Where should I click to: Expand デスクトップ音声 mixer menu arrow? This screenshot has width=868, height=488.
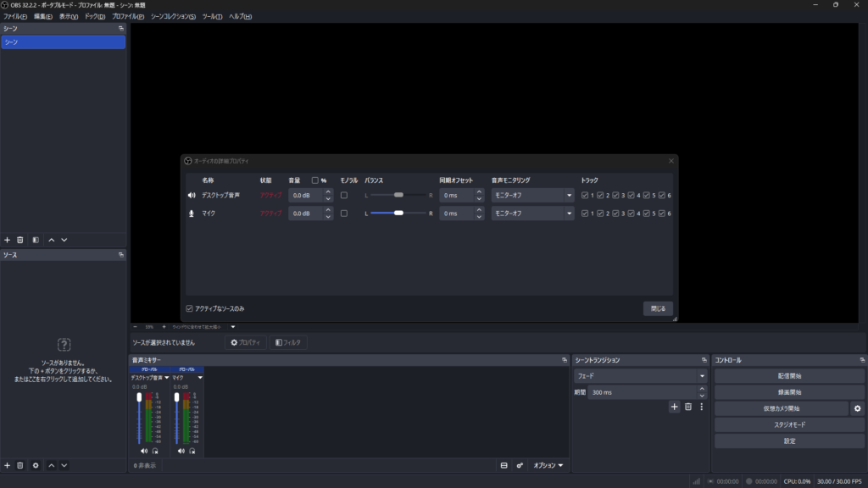coord(167,378)
